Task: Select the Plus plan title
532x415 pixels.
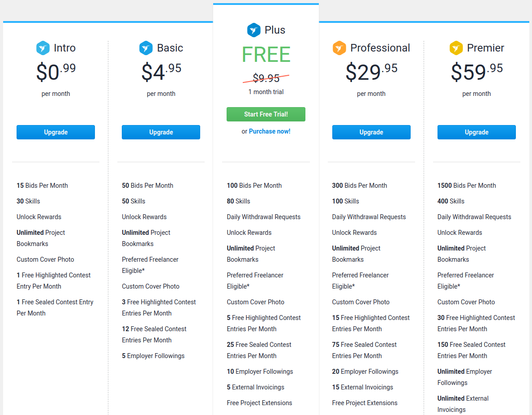Action: click(x=275, y=30)
